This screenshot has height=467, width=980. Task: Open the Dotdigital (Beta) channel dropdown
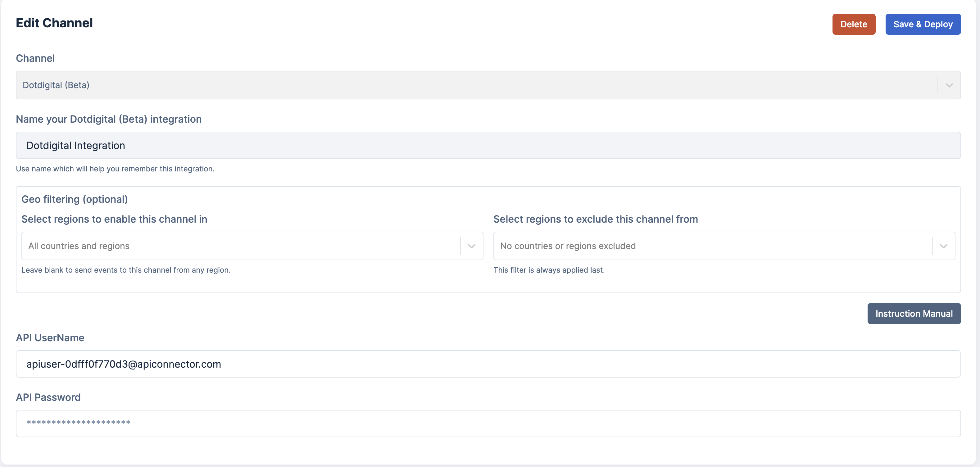pos(475,85)
